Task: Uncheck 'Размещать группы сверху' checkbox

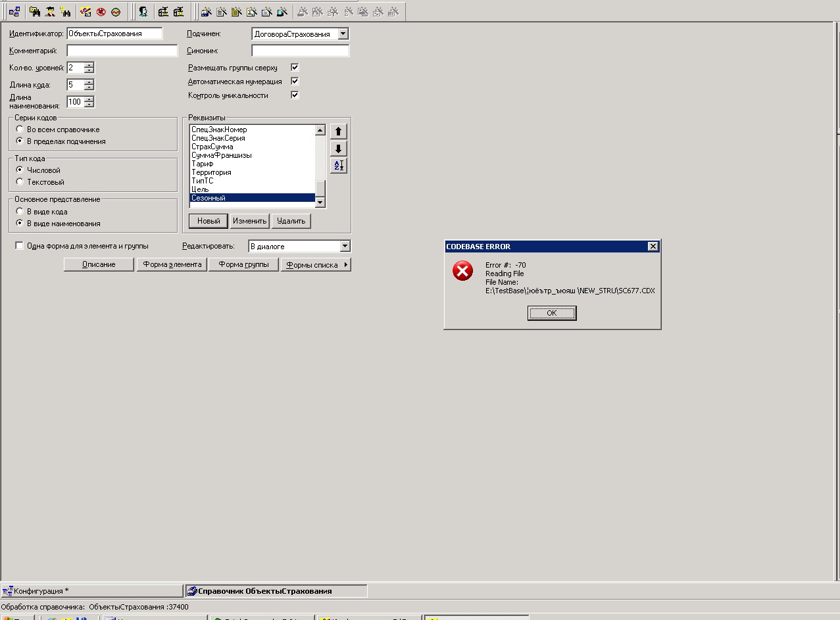Action: (x=295, y=67)
